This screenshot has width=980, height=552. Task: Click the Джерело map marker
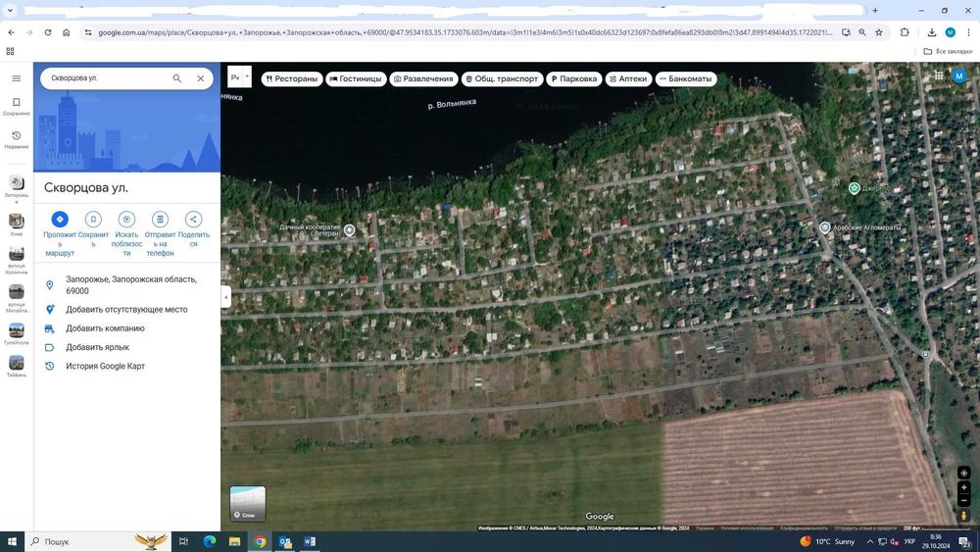[854, 187]
